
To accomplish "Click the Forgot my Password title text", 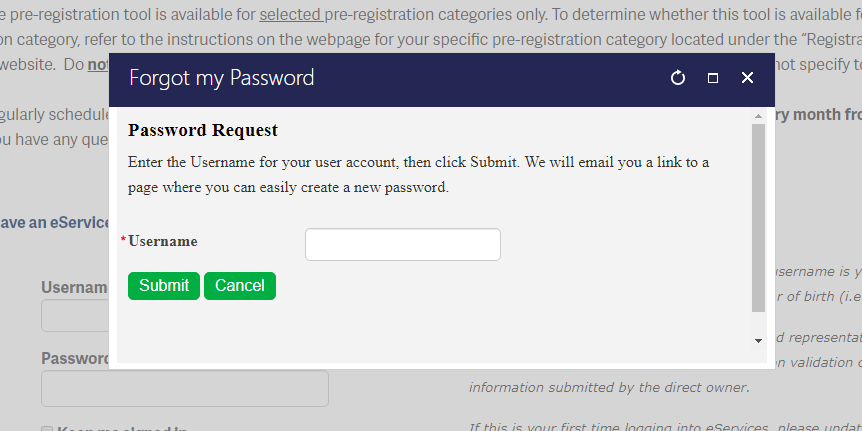I will click(x=222, y=78).
